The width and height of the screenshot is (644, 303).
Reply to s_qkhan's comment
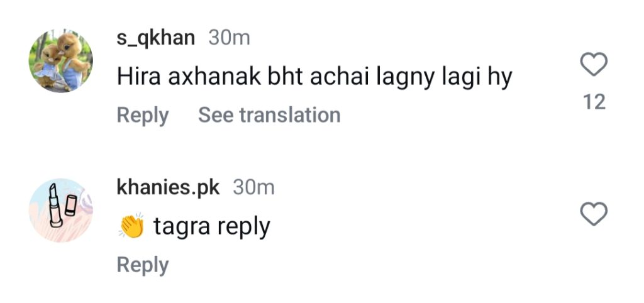143,115
